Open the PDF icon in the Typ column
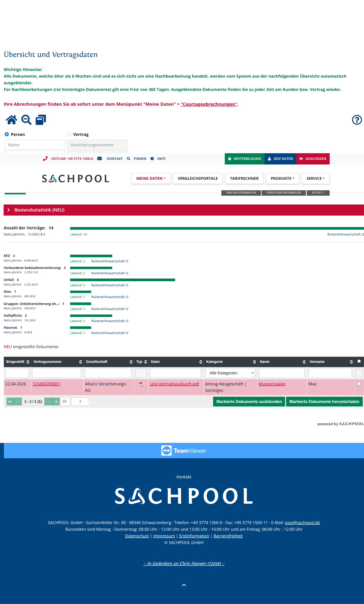364x604 pixels. pos(141,384)
